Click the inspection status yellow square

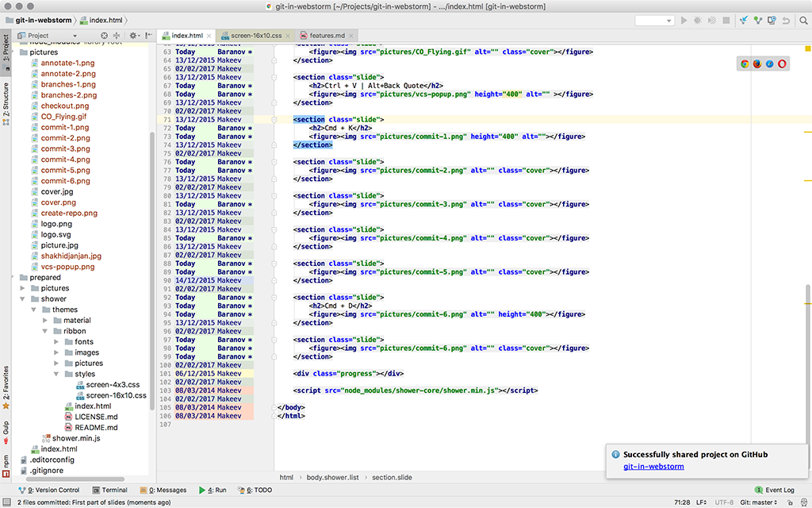tap(807, 48)
